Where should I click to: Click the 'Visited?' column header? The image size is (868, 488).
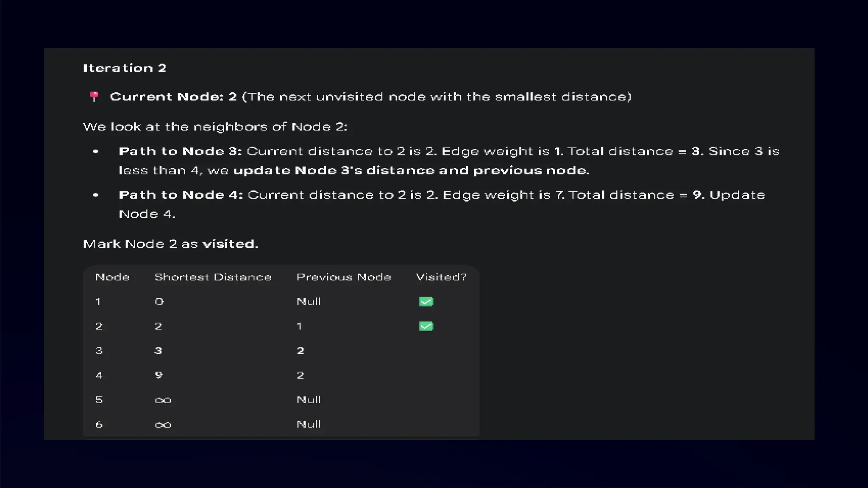point(441,277)
